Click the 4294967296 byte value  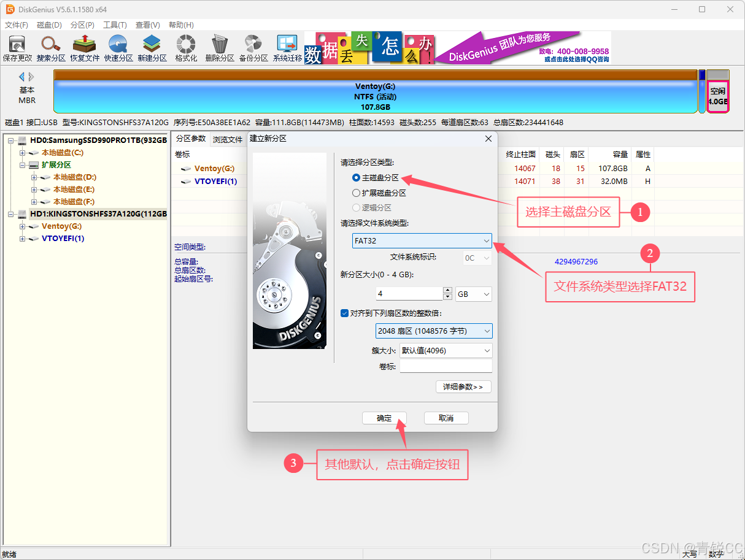pos(576,262)
